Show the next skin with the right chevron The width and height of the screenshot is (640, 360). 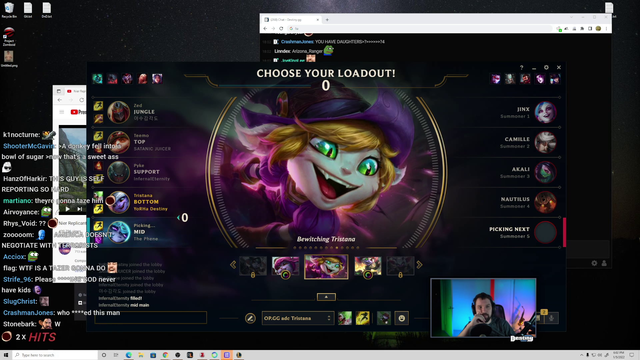[419, 265]
